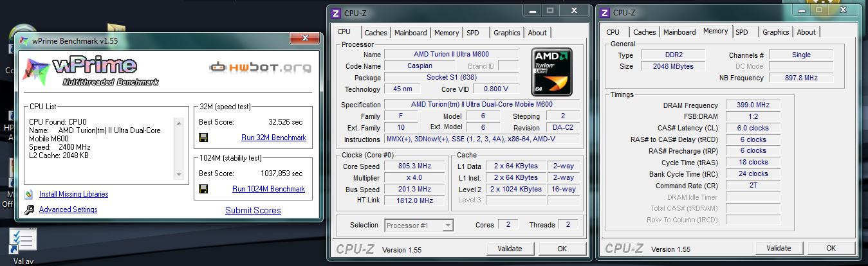Screen dimensions: 868x266
Task: Switch to Graphics tab in right CPU-Z window
Action: pyautogui.click(x=776, y=32)
